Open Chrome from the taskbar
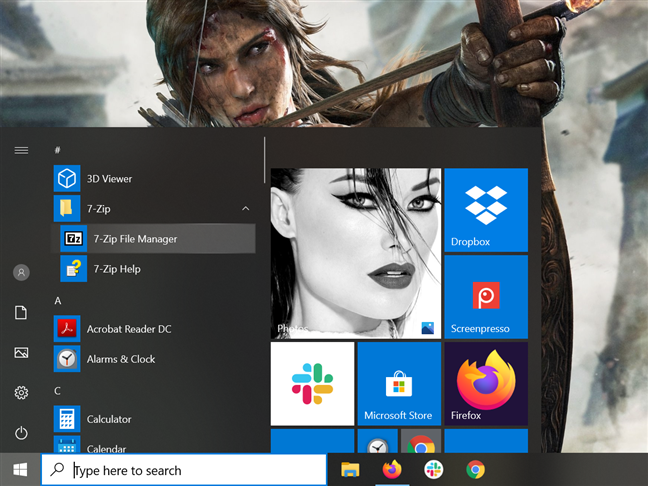 [475, 469]
